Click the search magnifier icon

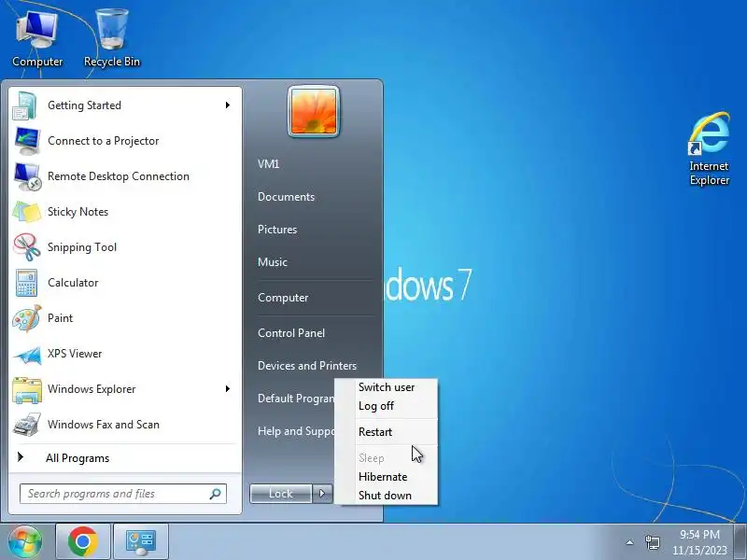pyautogui.click(x=216, y=494)
